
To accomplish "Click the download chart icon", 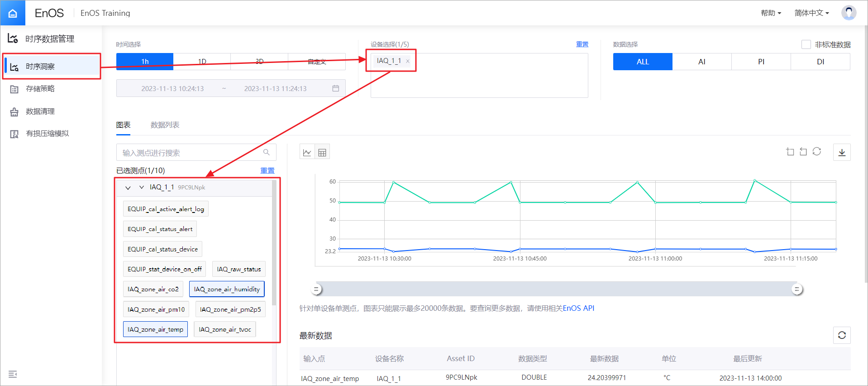I will tap(842, 152).
